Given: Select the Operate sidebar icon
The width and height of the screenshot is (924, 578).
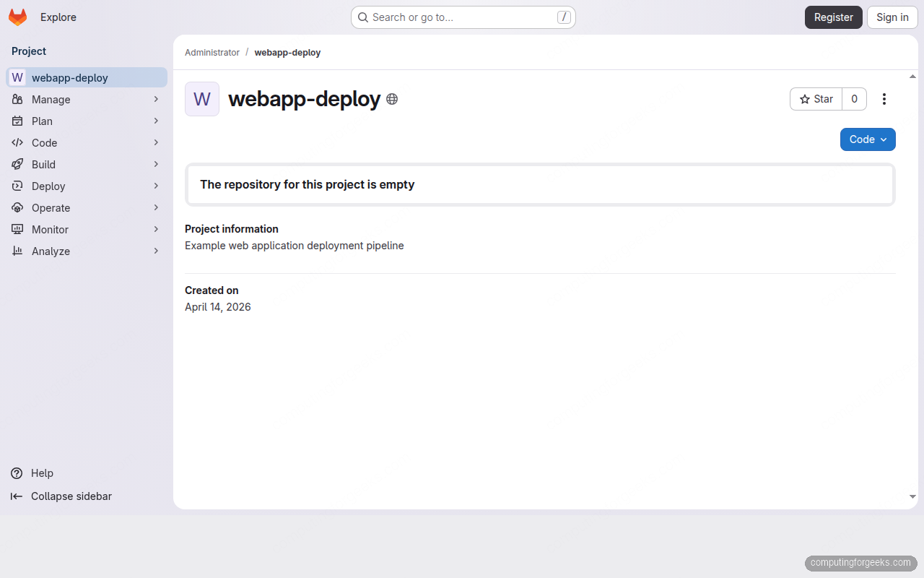Looking at the screenshot, I should point(17,207).
